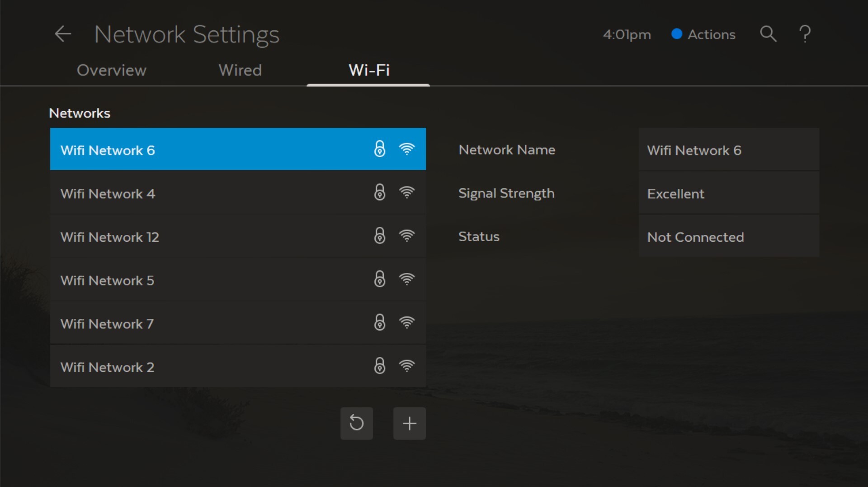The image size is (868, 487).
Task: Click the refresh networks button
Action: tap(356, 423)
